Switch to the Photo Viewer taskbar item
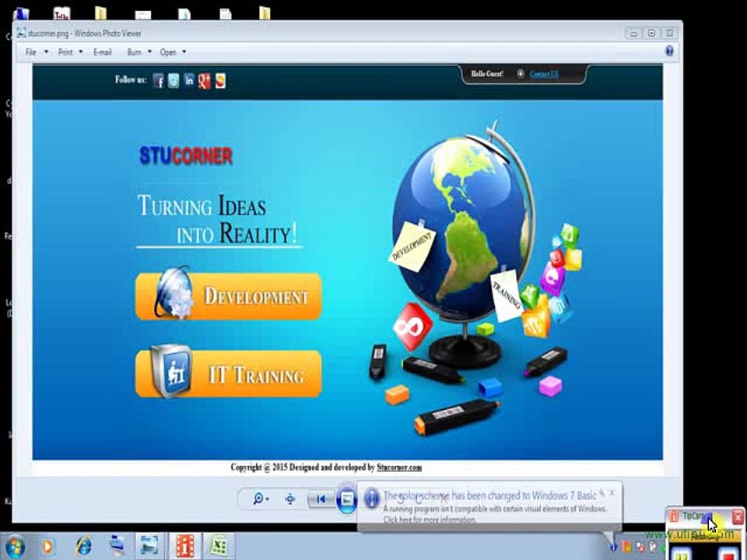 pos(149,546)
